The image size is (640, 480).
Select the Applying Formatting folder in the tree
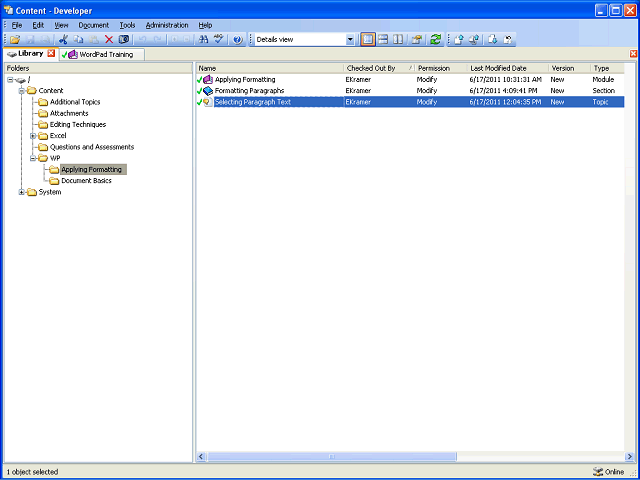(x=93, y=169)
